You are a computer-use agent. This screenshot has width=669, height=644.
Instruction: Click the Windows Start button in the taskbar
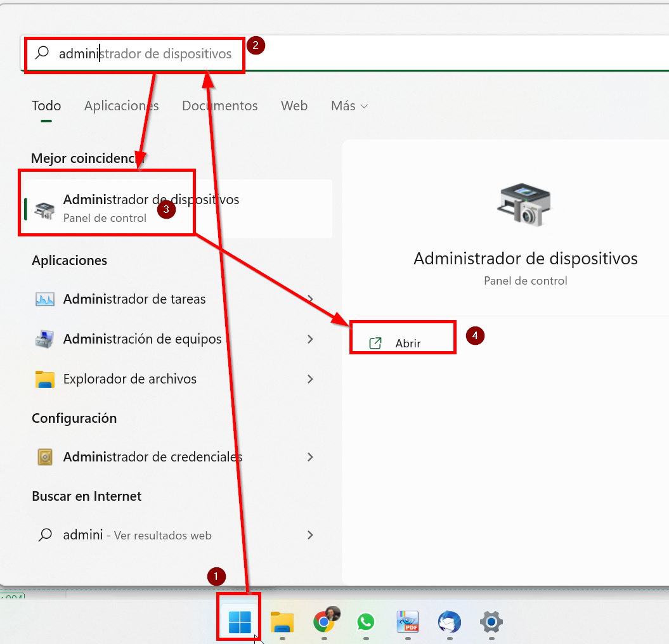click(239, 622)
